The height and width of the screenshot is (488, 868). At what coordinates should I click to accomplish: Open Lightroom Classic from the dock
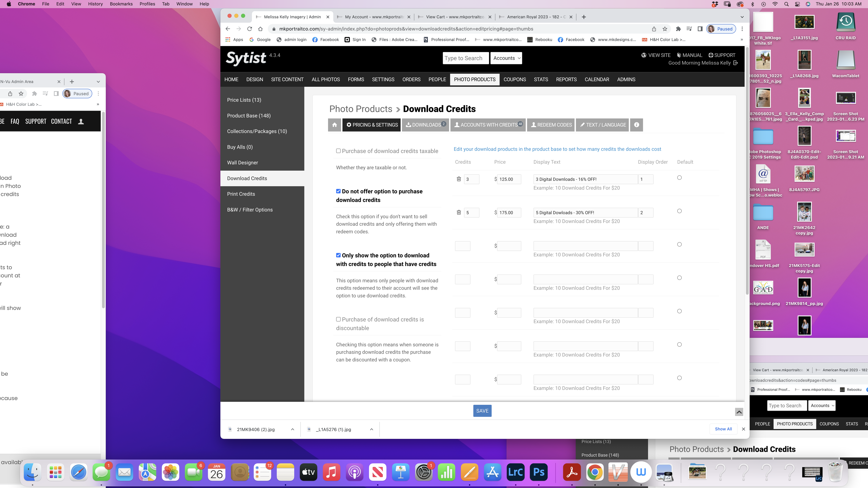516,472
